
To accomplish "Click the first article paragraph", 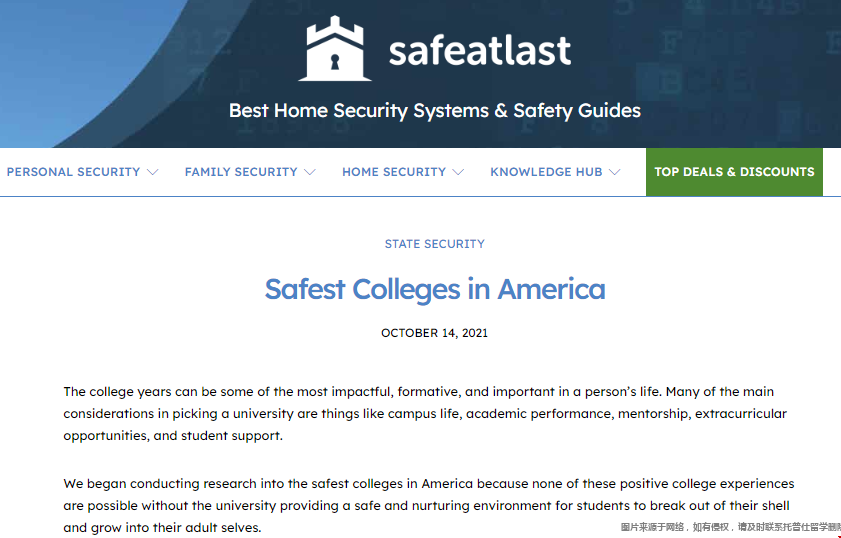I will coord(425,414).
